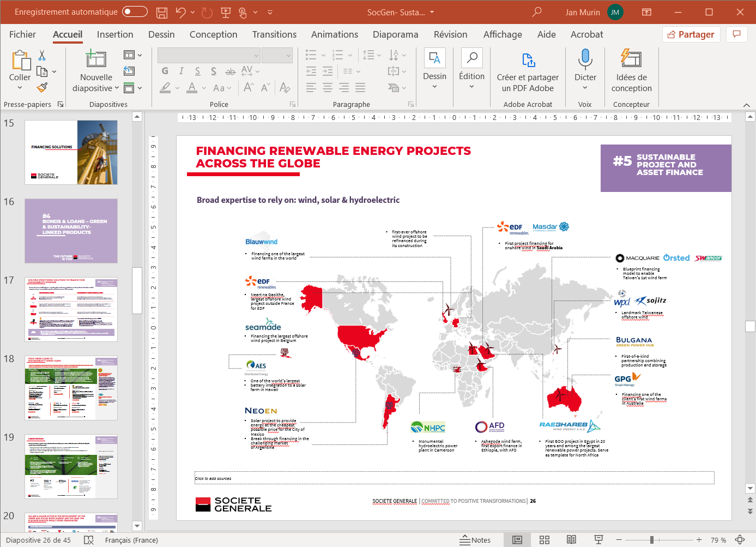The width and height of the screenshot is (756, 547).
Task: Undo the last action
Action: tap(181, 12)
